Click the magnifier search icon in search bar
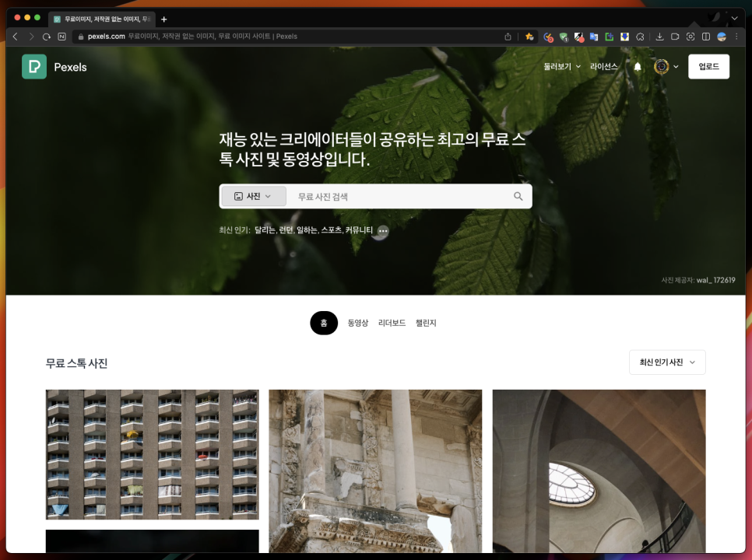 pyautogui.click(x=518, y=197)
